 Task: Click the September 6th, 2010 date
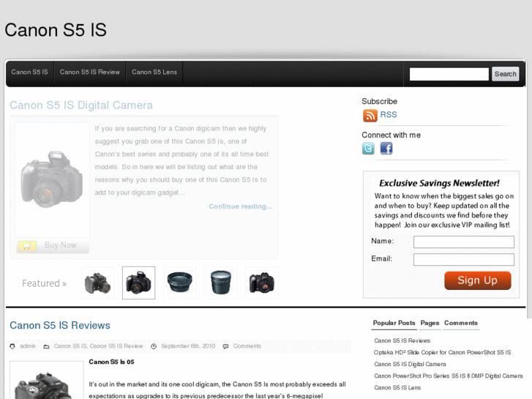[x=188, y=346]
